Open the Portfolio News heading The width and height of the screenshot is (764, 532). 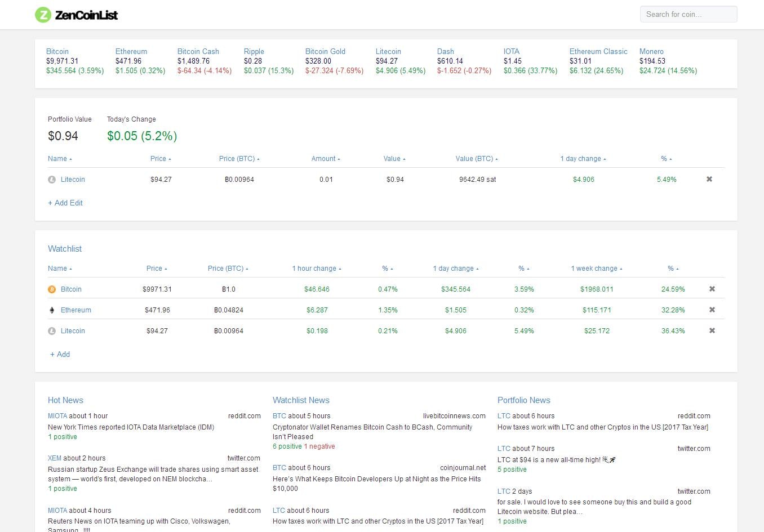click(x=524, y=400)
